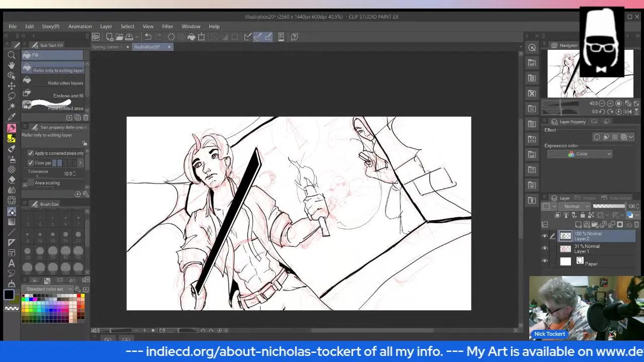Click the Clear loading-circle toolbar icon
Viewport: 644px width, 362px height.
[171, 37]
